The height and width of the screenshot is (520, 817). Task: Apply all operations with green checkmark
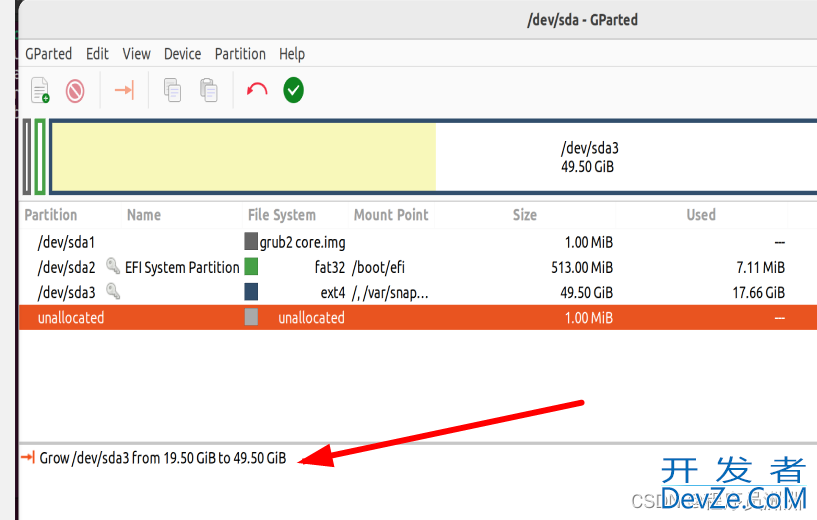coord(293,90)
